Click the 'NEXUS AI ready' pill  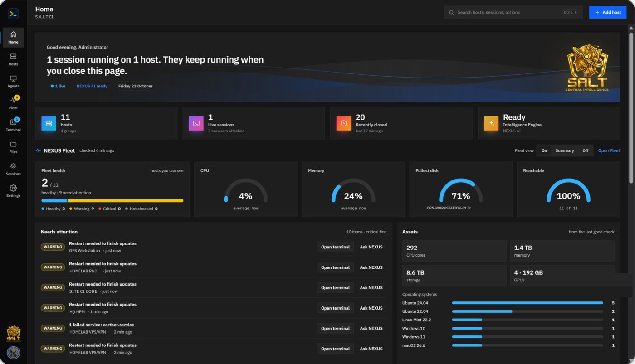click(x=92, y=86)
